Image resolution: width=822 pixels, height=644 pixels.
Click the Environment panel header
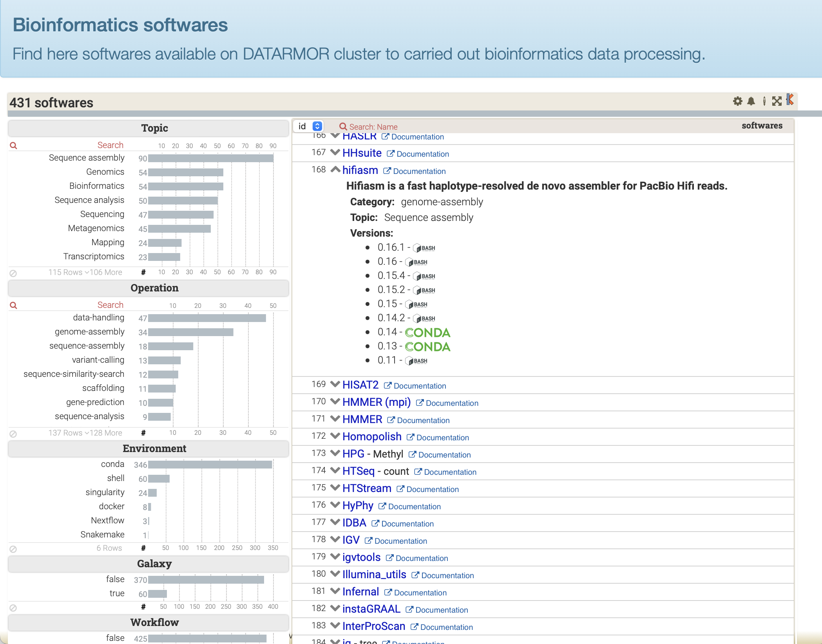click(148, 449)
